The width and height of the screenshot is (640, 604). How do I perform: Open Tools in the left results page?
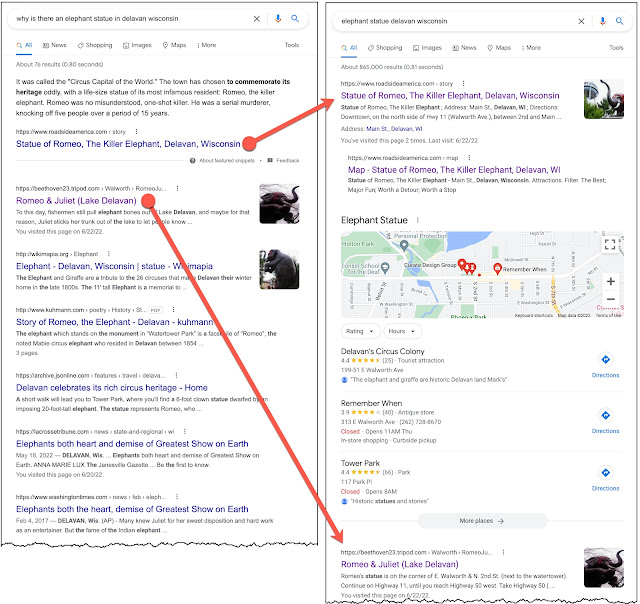pyautogui.click(x=292, y=45)
